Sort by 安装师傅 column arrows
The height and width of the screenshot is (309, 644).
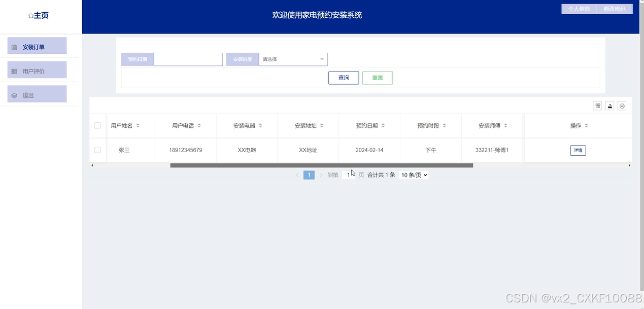click(505, 126)
